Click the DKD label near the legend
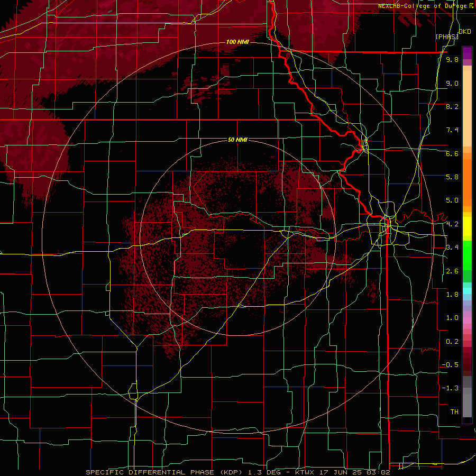Image resolution: width=476 pixels, height=476 pixels. click(465, 31)
